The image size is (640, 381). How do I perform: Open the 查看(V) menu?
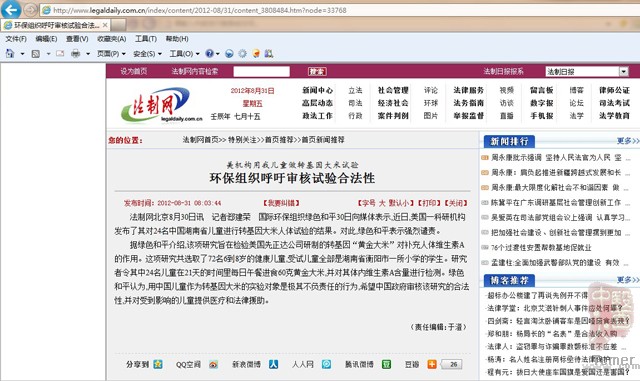[77, 39]
